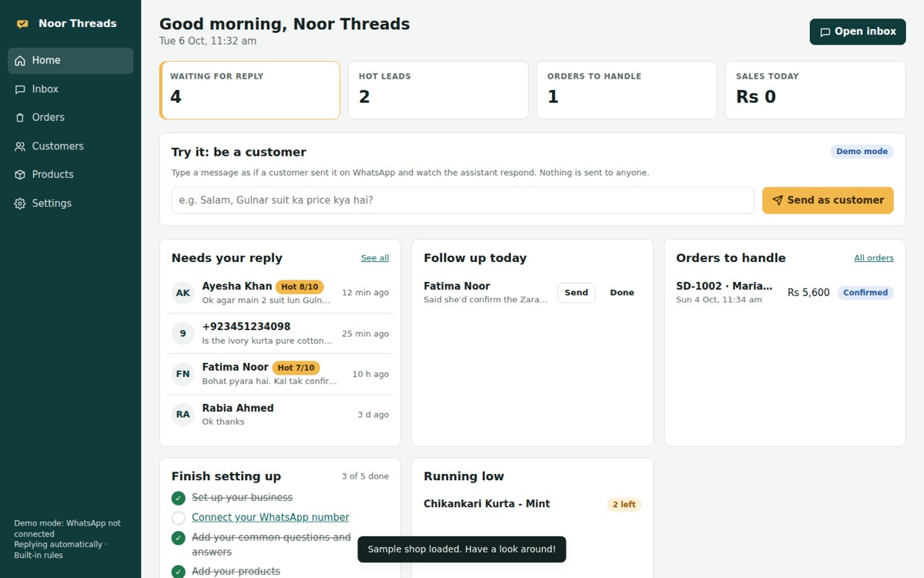
Task: Open the avatar for +923451234098
Action: [x=182, y=334]
